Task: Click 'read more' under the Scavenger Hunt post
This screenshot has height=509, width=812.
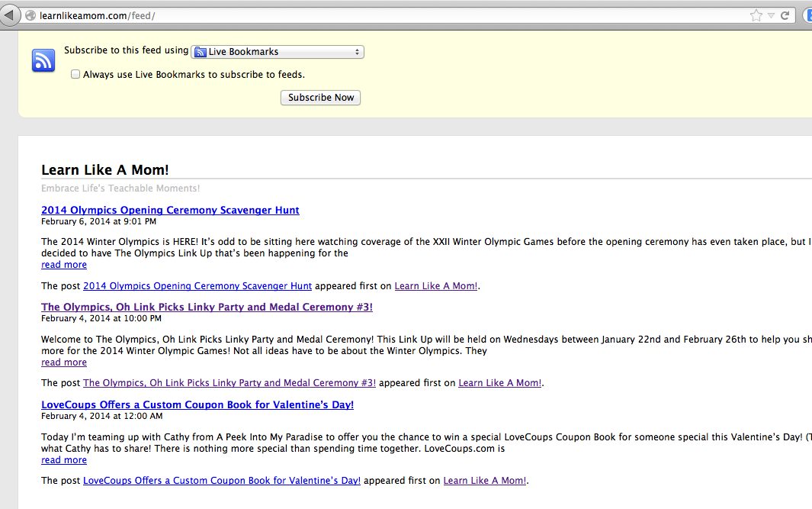Action: (x=64, y=265)
